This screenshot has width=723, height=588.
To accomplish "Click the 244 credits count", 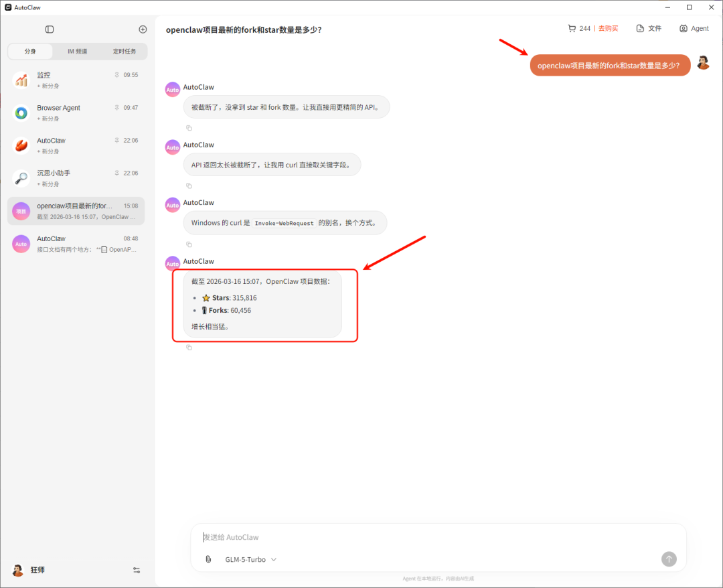I will [x=584, y=29].
